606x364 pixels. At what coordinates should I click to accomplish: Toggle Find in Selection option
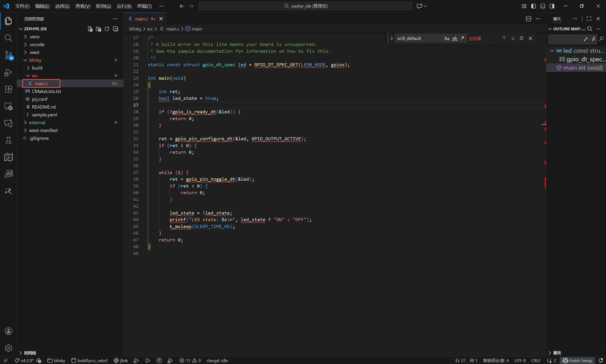tap(521, 38)
